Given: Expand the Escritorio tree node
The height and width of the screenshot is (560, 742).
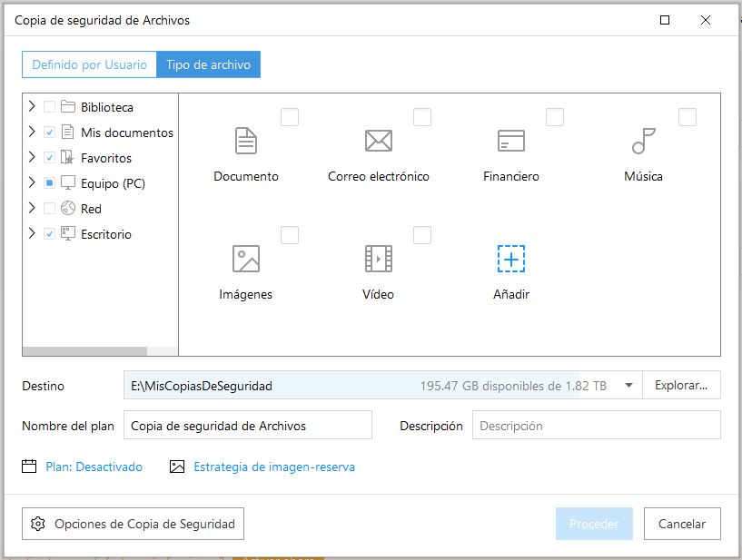Looking at the screenshot, I should point(32,234).
